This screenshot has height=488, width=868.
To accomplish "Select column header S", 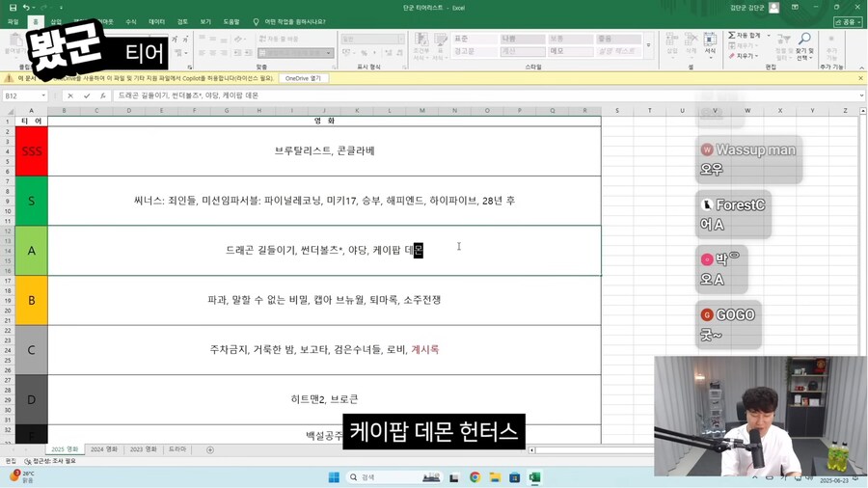I will 617,111.
